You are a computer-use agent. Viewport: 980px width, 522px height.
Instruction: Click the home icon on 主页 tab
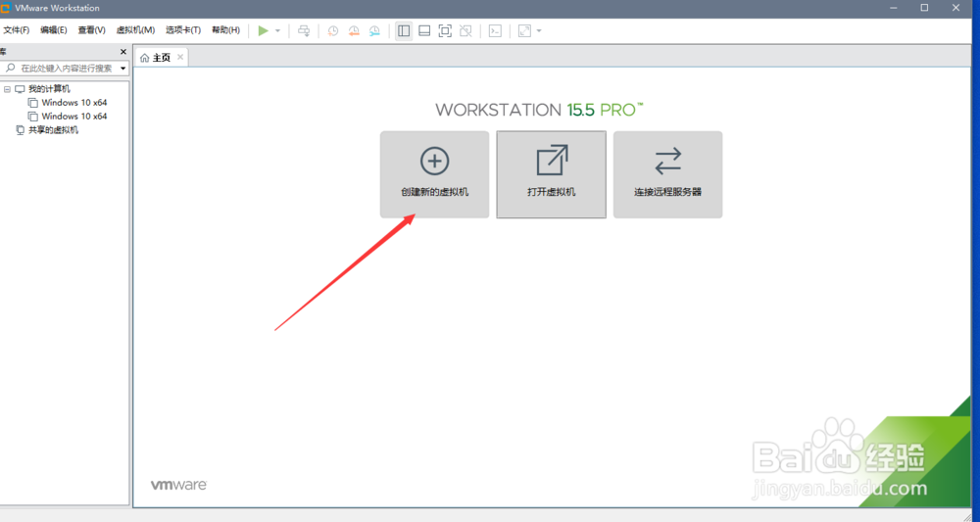pos(144,58)
